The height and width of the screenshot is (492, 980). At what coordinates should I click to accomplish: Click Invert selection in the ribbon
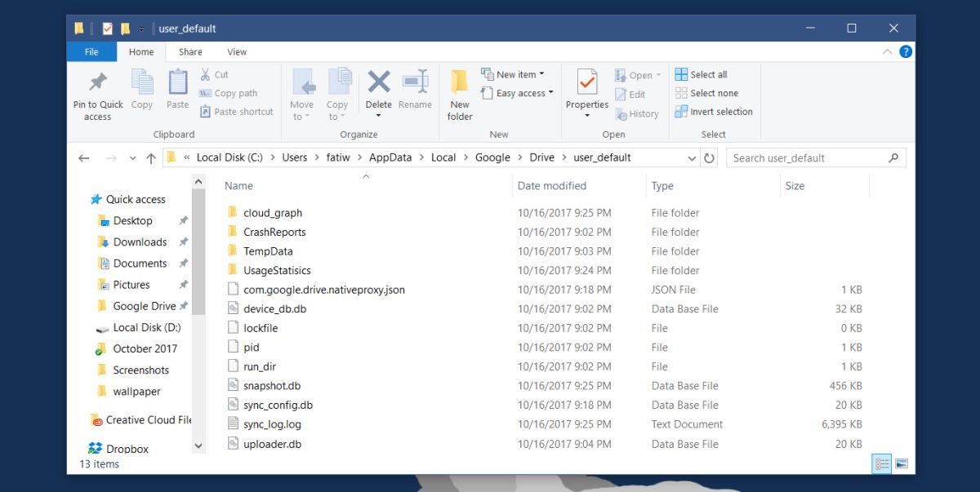tap(714, 112)
